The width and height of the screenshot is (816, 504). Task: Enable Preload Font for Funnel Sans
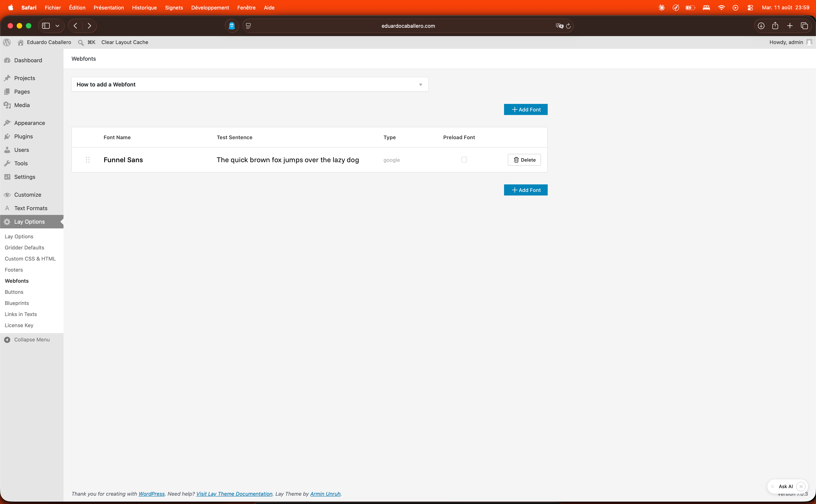tap(464, 160)
